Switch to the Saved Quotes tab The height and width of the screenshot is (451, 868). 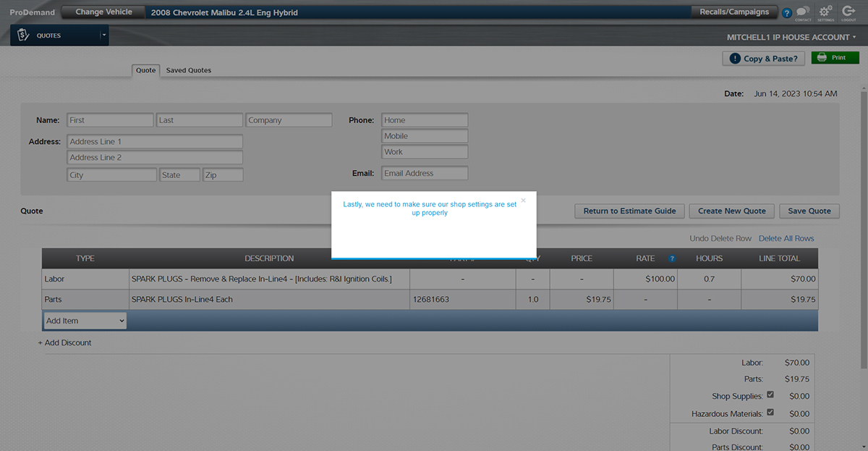coord(188,70)
